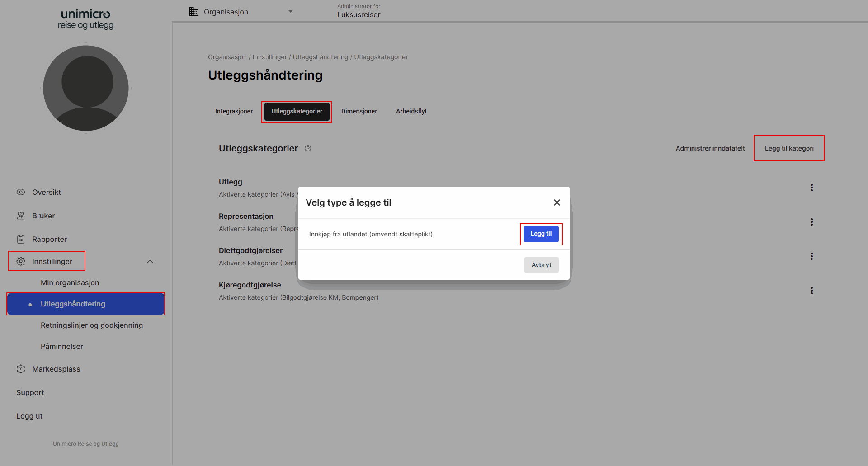Select the Oversikt eye icon in sidebar

pos(21,192)
